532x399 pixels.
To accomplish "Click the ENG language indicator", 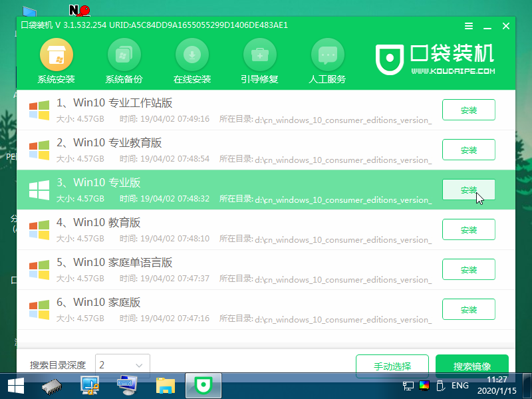I will [460, 386].
